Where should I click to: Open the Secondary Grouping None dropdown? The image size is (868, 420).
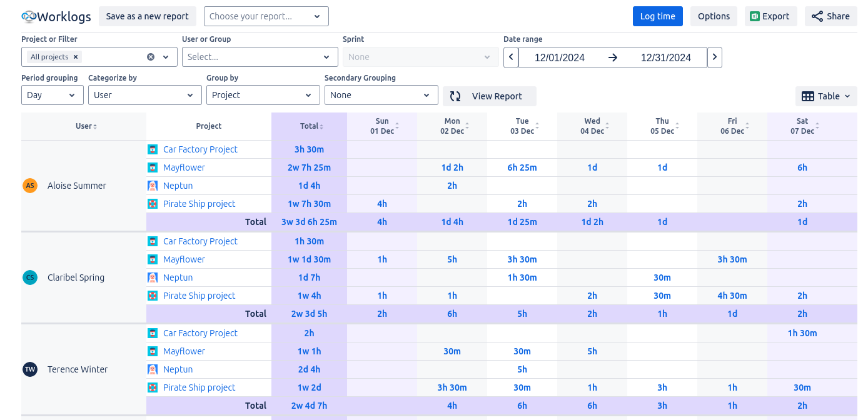pyautogui.click(x=381, y=95)
